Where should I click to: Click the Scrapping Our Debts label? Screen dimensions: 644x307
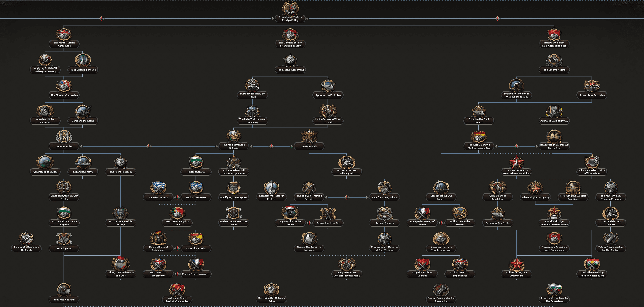tap(497, 223)
